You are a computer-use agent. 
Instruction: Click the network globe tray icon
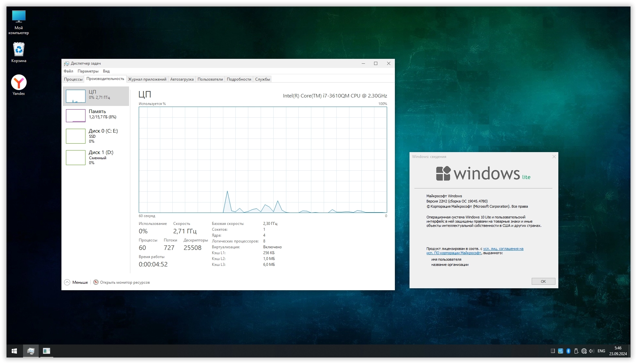coord(584,351)
